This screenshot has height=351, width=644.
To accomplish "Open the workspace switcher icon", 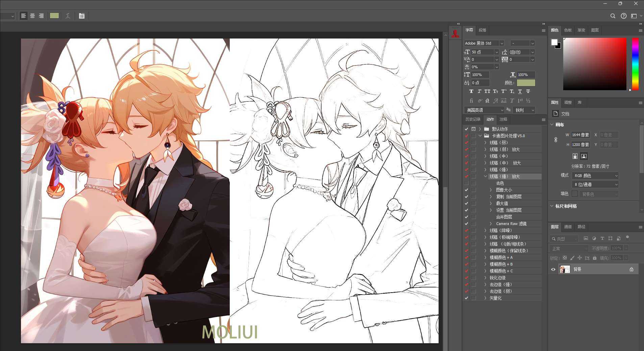I will (634, 16).
